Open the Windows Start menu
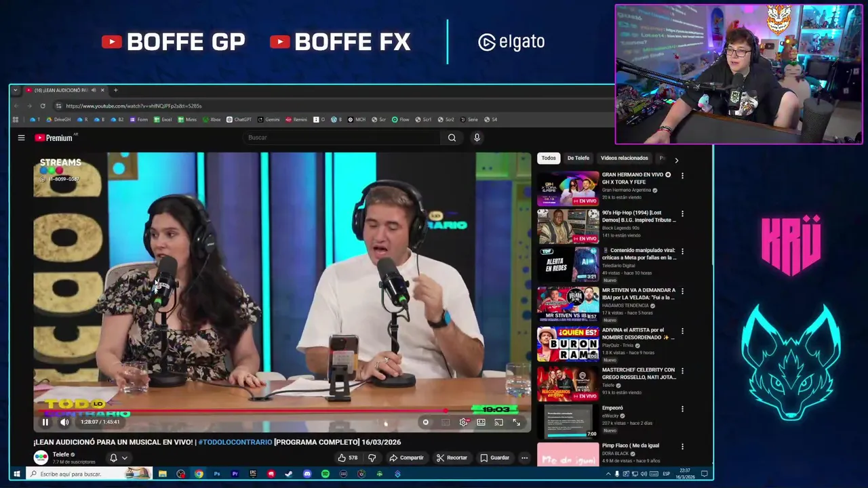Screen dimensions: 868x488 coord(17,474)
